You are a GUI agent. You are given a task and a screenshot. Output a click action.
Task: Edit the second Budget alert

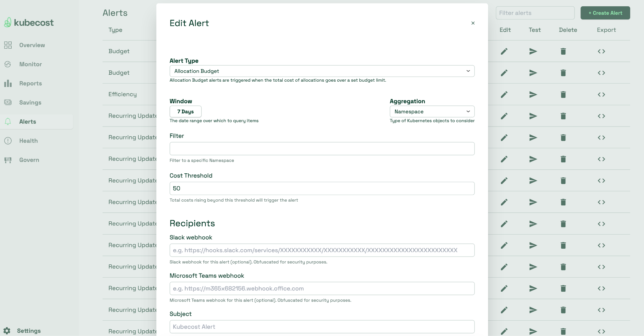coord(504,73)
